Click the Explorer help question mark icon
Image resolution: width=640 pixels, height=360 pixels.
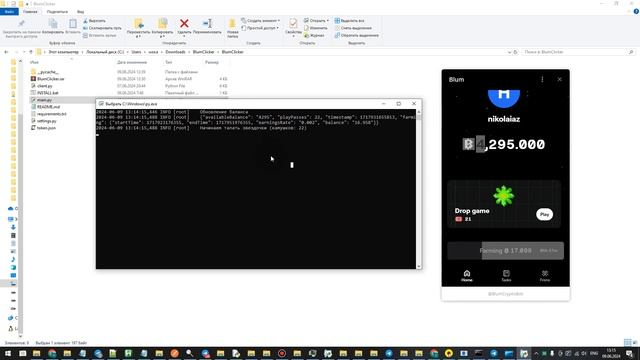coord(636,11)
